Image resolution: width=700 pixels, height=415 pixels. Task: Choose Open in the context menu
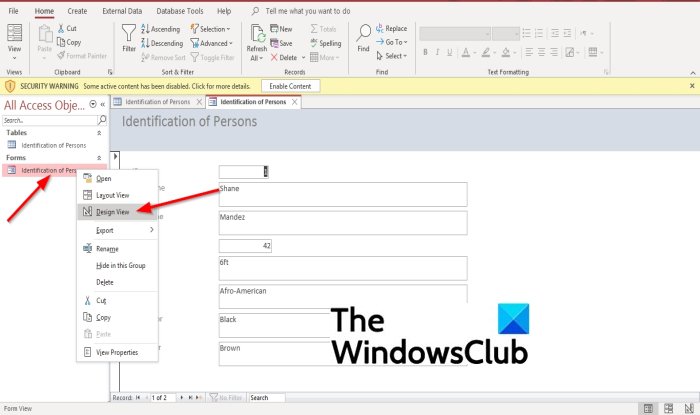pos(117,178)
